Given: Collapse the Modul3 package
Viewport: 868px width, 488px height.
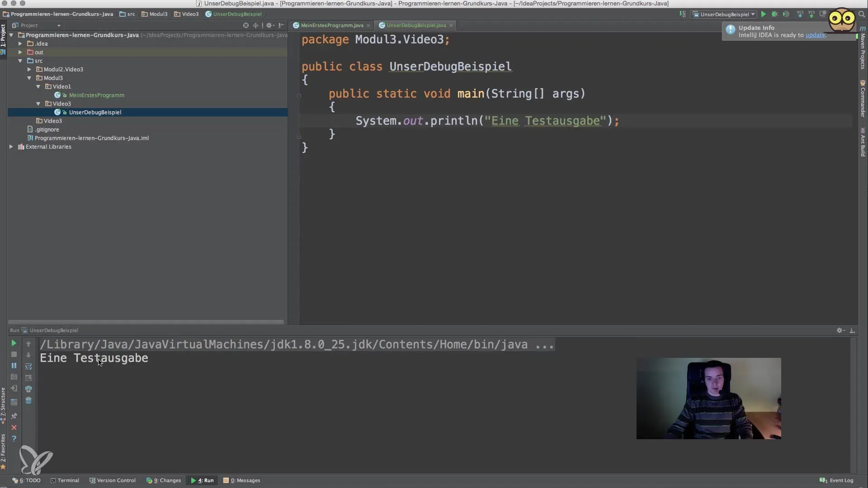Looking at the screenshot, I should [x=29, y=78].
